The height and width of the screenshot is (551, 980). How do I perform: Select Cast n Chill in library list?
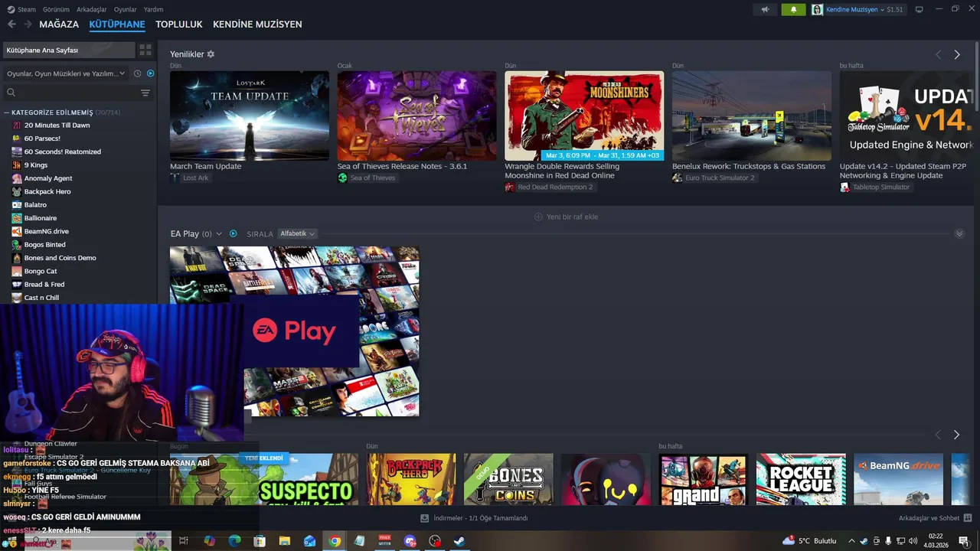coord(41,298)
